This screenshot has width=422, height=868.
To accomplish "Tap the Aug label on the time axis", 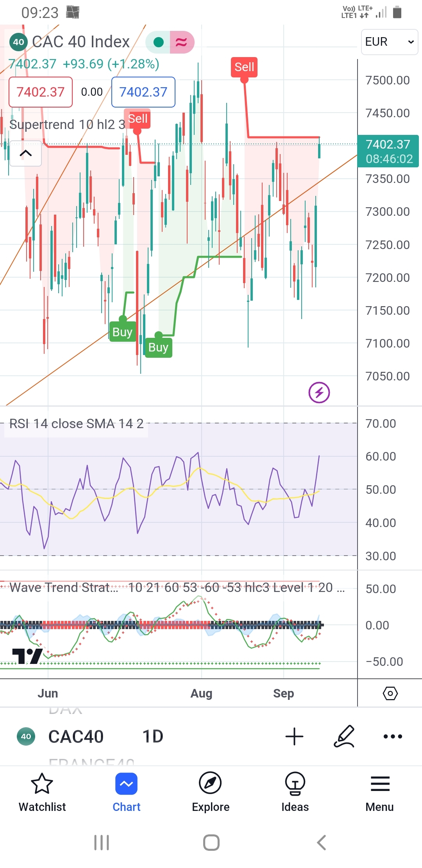I will [201, 693].
